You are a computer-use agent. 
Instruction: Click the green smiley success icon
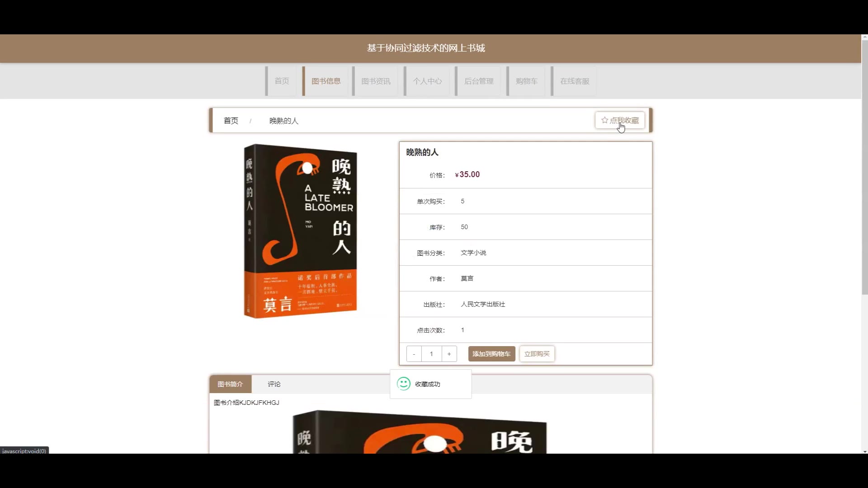403,384
